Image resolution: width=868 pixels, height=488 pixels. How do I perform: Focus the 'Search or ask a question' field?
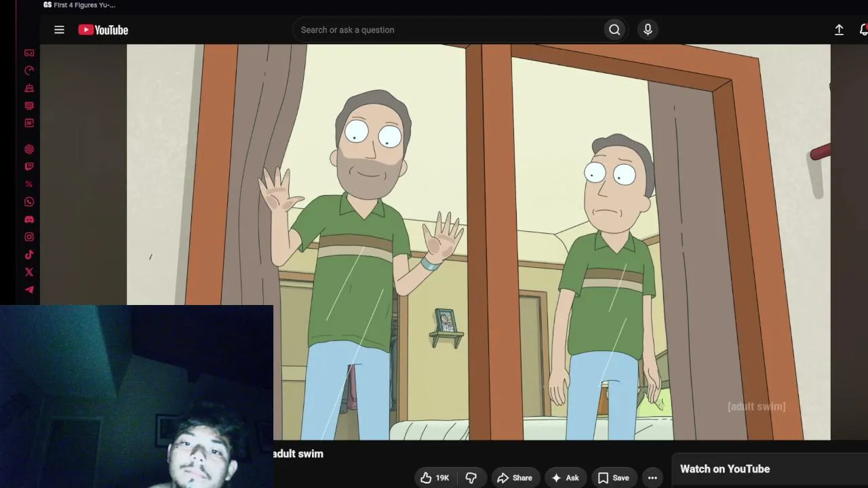tap(448, 30)
